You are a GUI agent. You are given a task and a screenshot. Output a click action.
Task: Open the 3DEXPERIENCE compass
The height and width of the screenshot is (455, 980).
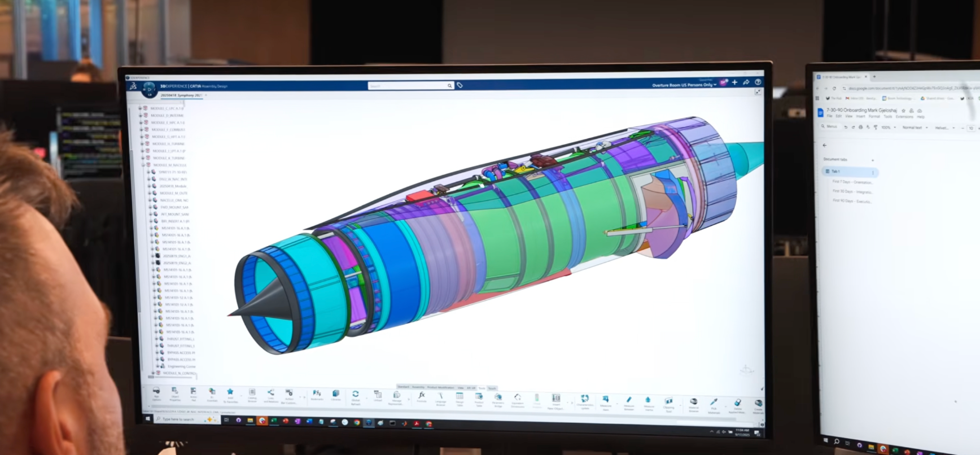tap(149, 89)
